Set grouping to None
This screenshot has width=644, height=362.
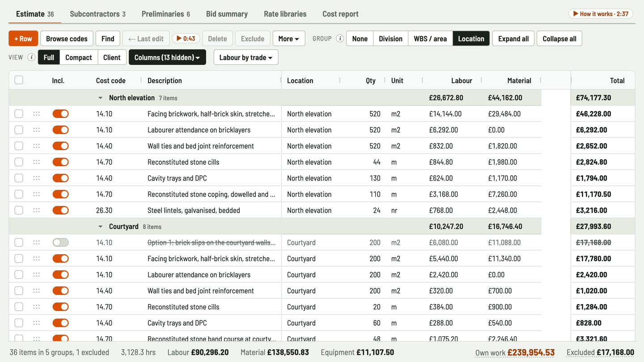[360, 38]
